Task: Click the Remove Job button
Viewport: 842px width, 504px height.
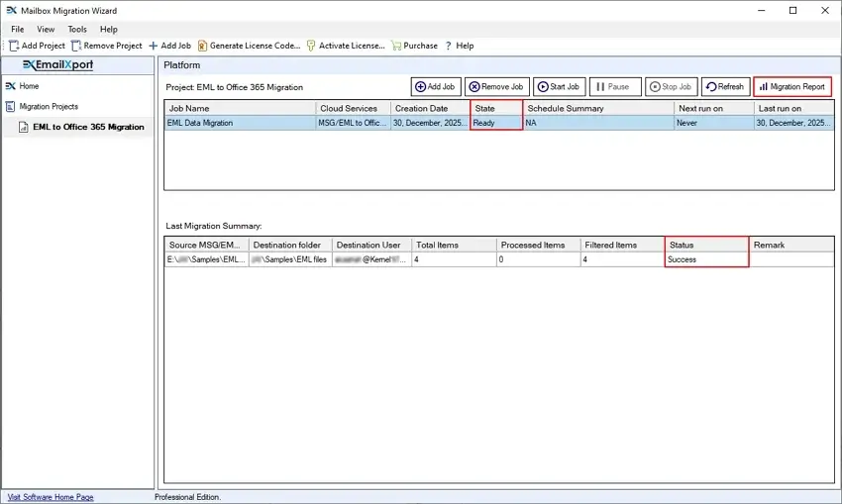Action: pyautogui.click(x=497, y=86)
